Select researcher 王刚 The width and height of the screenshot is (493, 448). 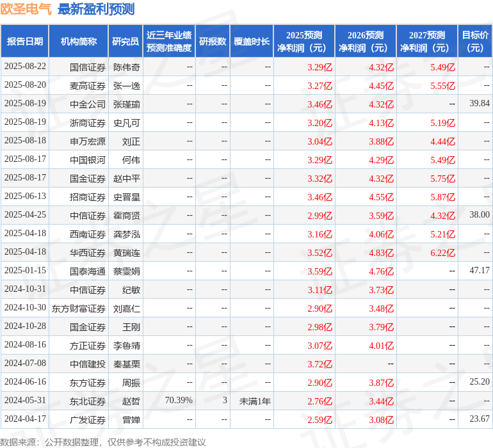point(131,327)
